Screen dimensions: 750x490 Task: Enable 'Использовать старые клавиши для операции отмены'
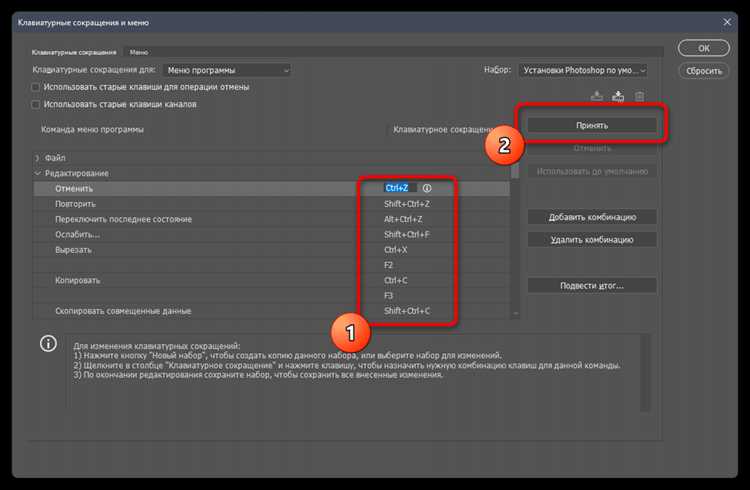[x=36, y=87]
